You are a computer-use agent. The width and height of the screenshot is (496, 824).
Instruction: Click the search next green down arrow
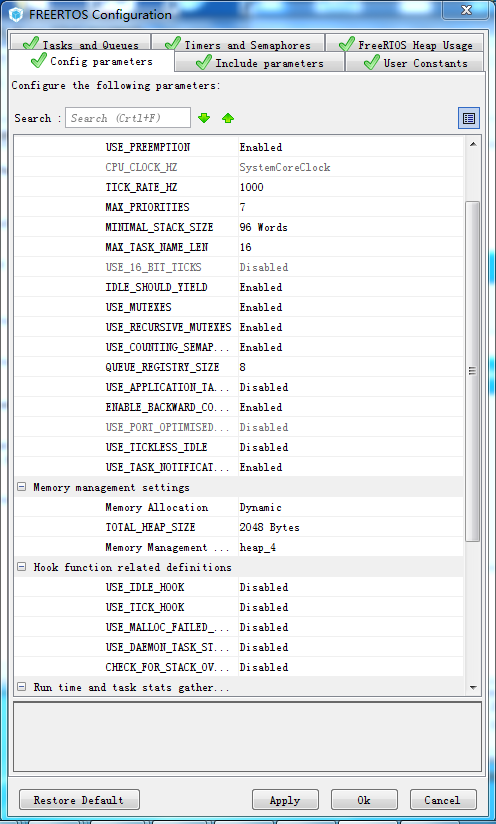pyautogui.click(x=204, y=118)
